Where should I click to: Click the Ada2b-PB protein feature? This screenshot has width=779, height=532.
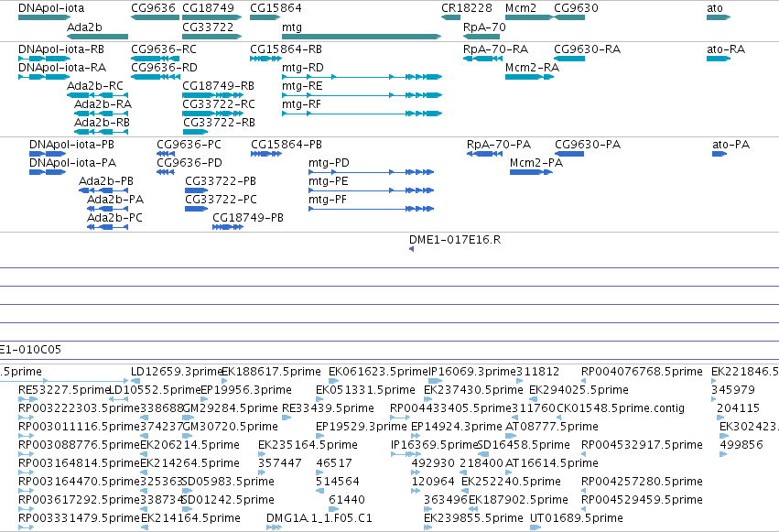[103, 190]
